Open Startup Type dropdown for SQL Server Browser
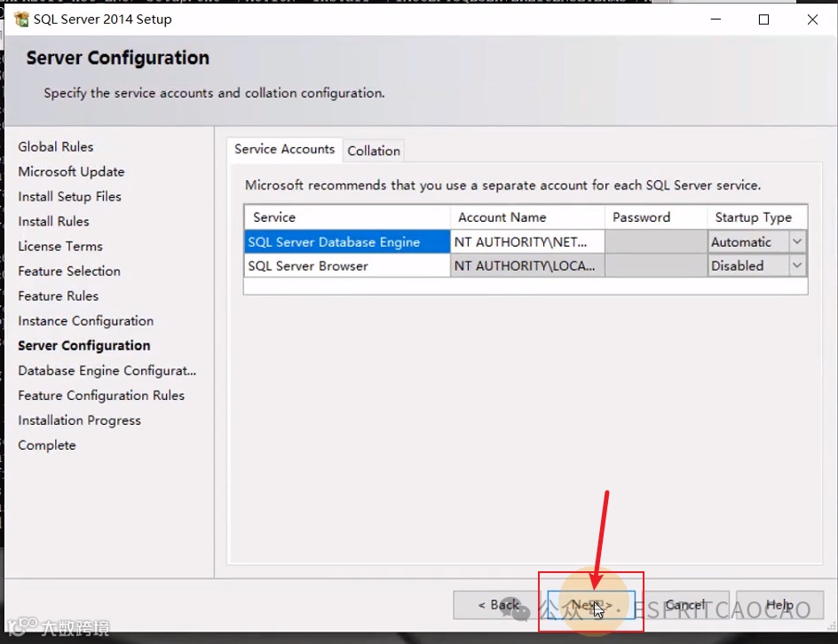The width and height of the screenshot is (838, 644). 797,265
